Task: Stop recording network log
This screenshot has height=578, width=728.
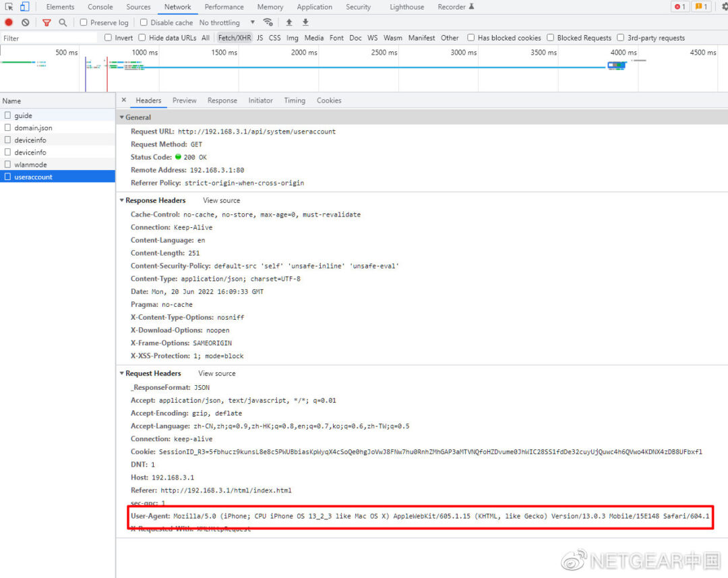Action: point(9,22)
